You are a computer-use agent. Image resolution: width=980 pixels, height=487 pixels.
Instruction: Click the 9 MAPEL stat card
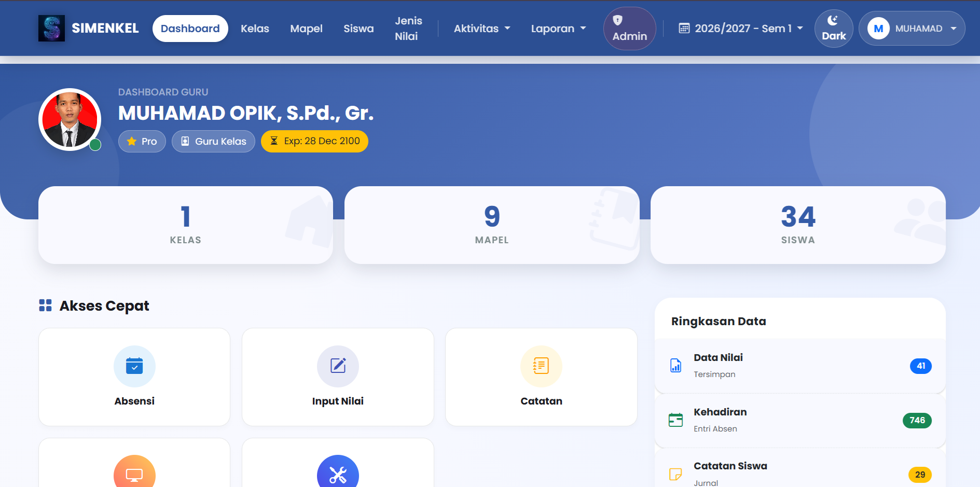[x=492, y=225]
